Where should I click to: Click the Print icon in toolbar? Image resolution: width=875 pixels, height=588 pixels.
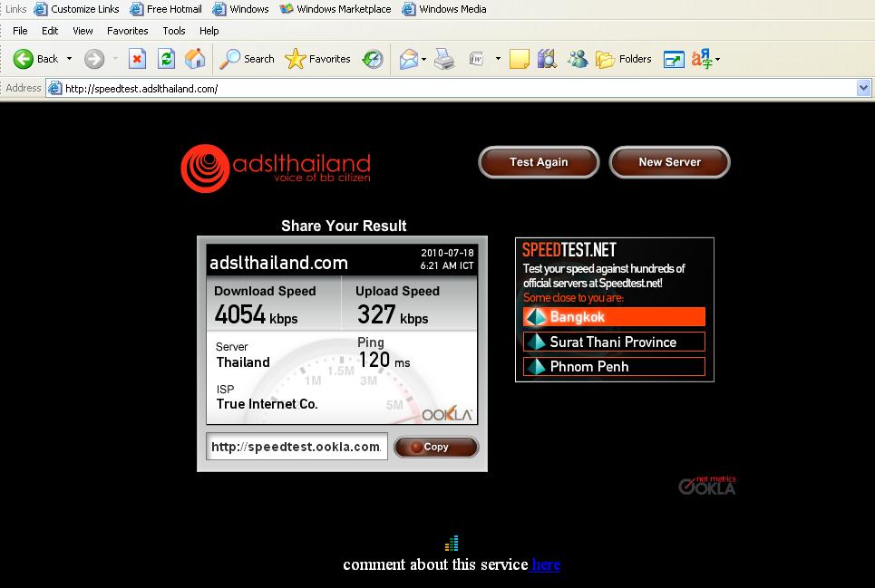(443, 59)
